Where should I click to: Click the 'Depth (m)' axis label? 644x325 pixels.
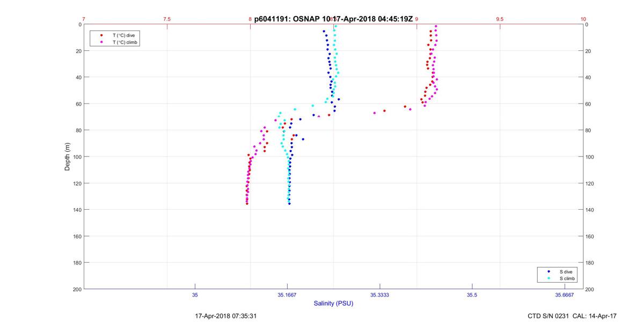[68, 157]
